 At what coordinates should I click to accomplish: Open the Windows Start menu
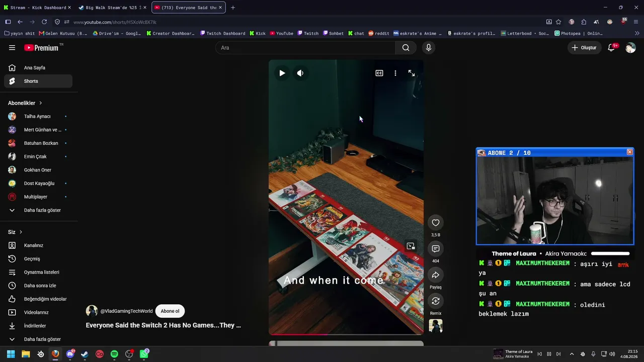11,354
